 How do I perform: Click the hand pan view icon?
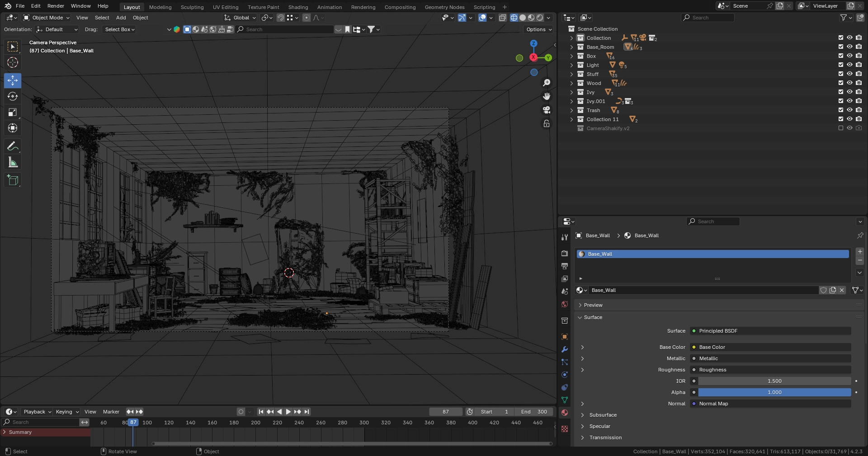[547, 96]
